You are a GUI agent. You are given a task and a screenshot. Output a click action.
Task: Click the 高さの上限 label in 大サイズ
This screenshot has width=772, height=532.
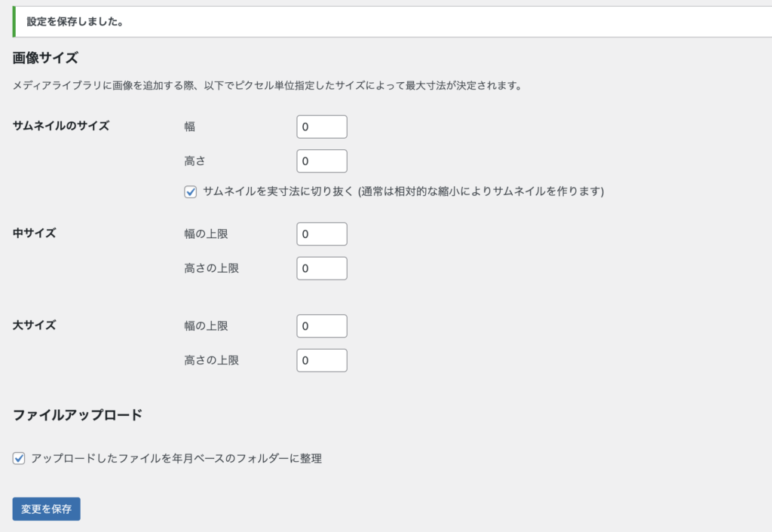point(211,360)
